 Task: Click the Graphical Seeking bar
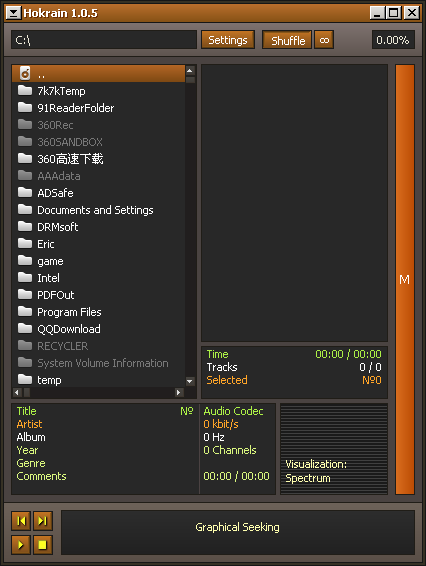pos(238,532)
